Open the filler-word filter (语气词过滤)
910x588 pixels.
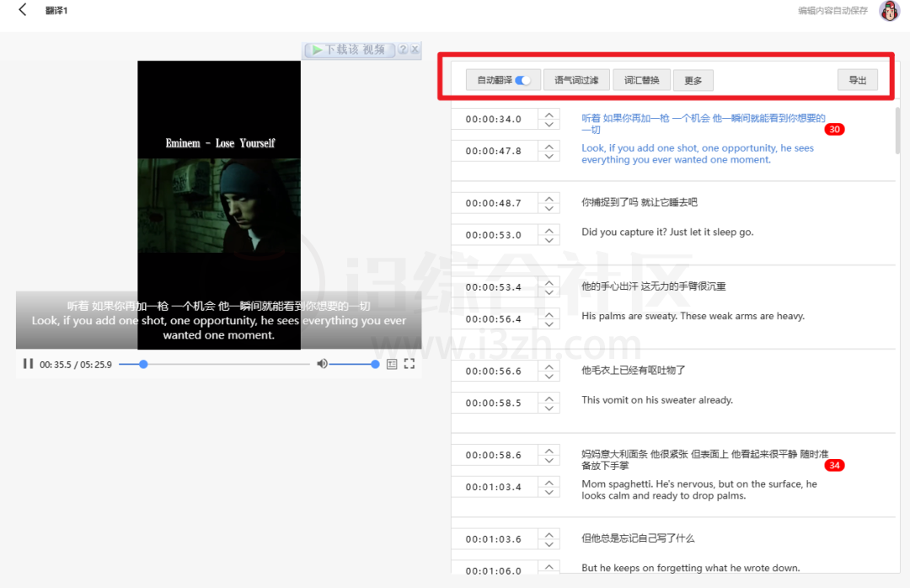(576, 80)
